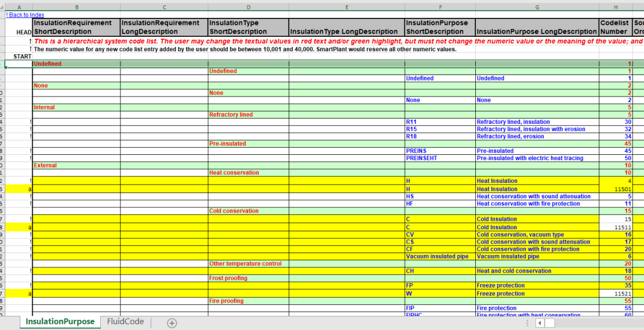644x330 pixels.
Task: Select 'Pre-insulated with electric heat tracing' cell
Action: pos(537,158)
